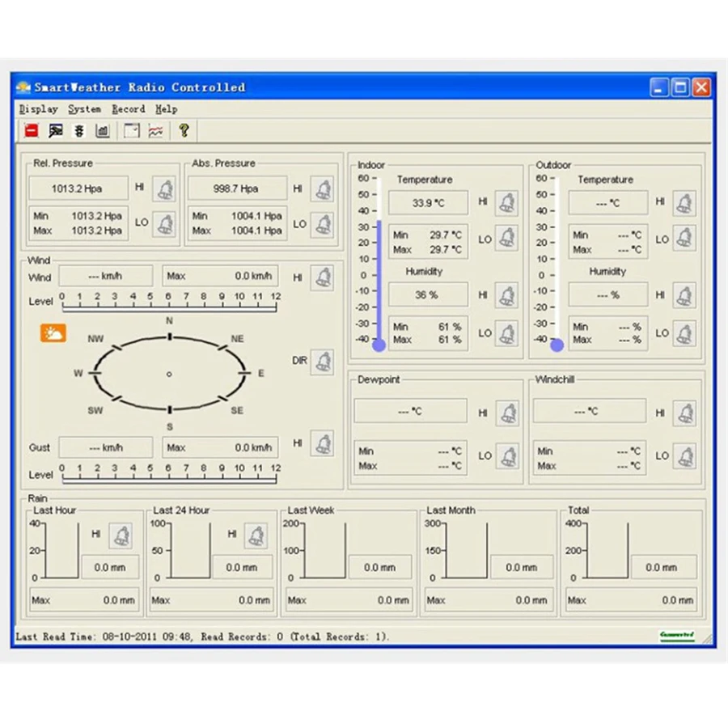Toggle Rain Last Hour HI alarm bell
The image size is (728, 728).
click(121, 535)
